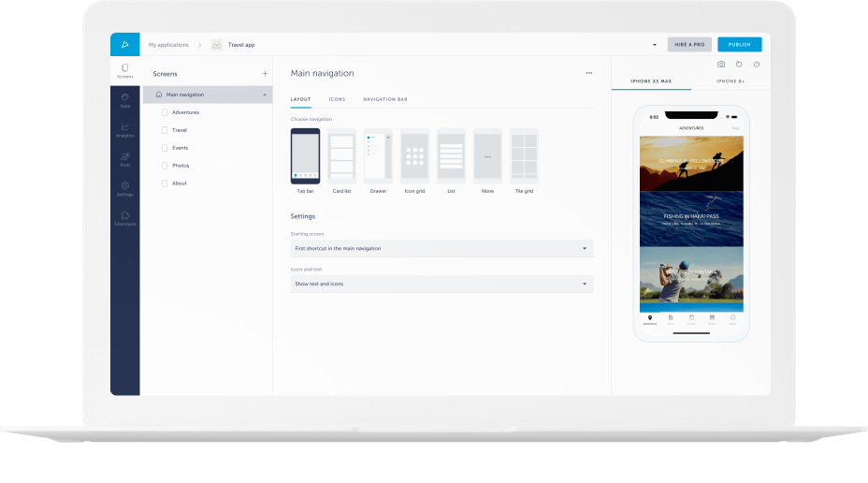Viewport: 868px width, 483px height.
Task: Add a new screen with plus icon
Action: click(x=265, y=74)
